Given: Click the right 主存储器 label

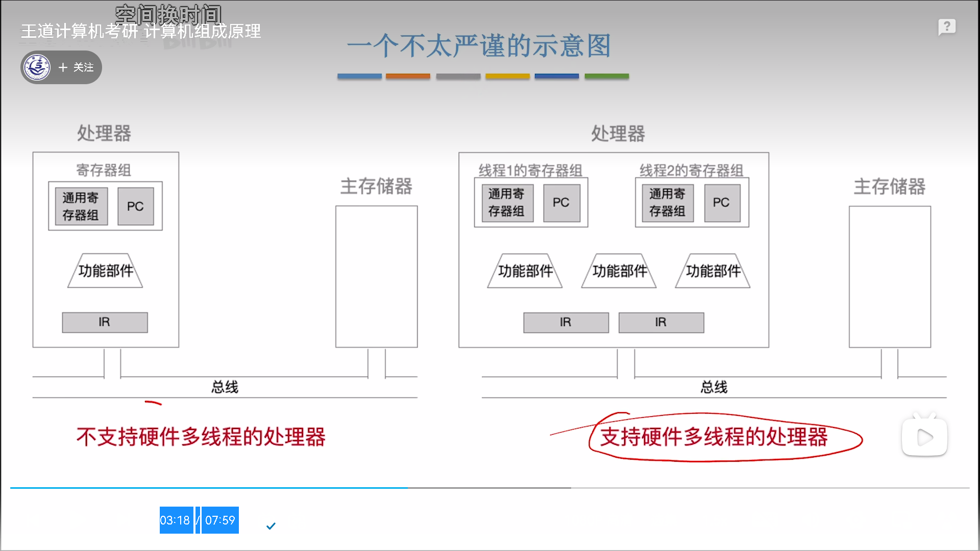Looking at the screenshot, I should (890, 186).
